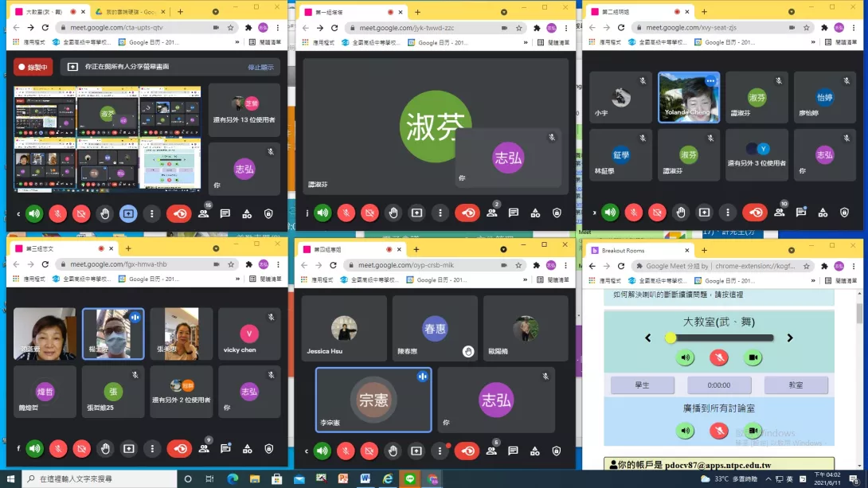
Task: Click the camera permission icon in the xvy-seat-zjs address bar
Action: coord(792,28)
